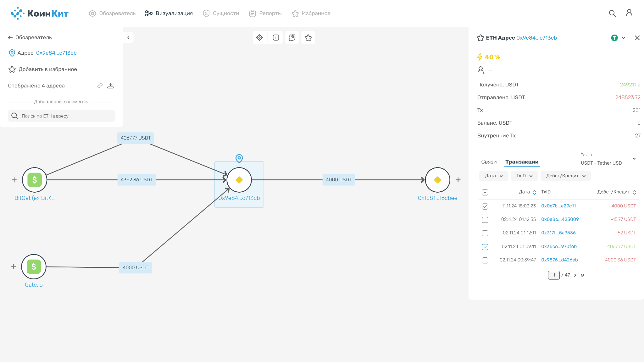Uncheck the 0x0e7b...e29c11 transaction checkbox
Image resolution: width=644 pixels, height=362 pixels.
[485, 206]
